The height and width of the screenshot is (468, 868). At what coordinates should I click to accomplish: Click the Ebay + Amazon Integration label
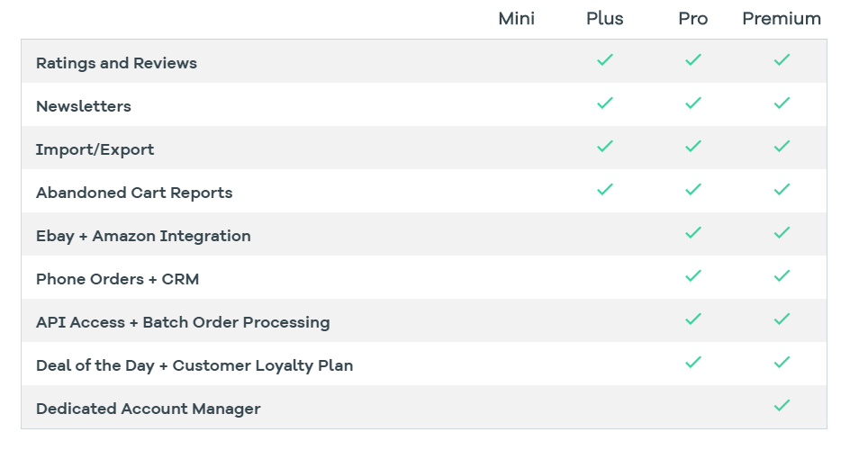coord(143,236)
